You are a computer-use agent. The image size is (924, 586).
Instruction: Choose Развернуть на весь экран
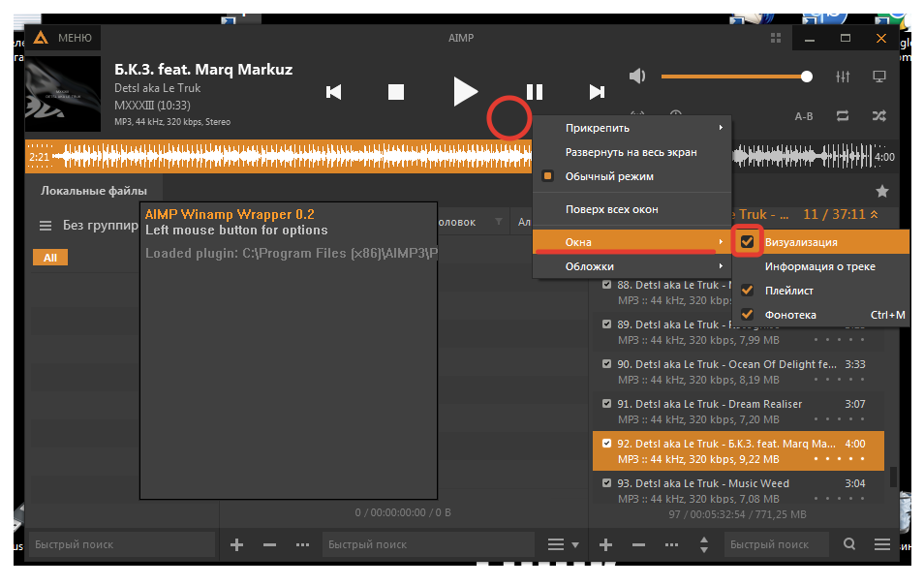click(x=631, y=152)
